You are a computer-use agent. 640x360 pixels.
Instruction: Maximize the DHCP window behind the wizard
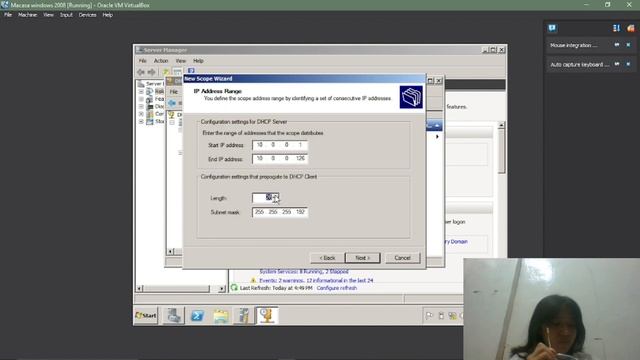[430, 81]
